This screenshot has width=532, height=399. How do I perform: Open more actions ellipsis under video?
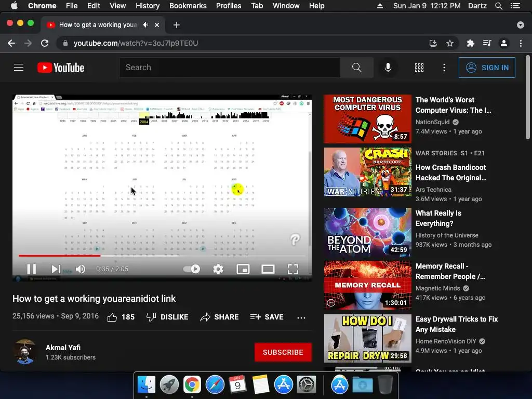point(301,317)
